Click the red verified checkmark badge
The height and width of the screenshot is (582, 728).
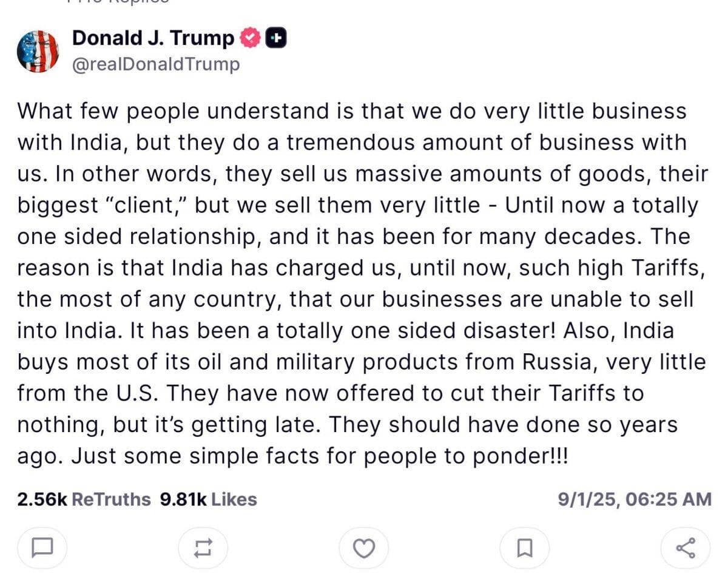[250, 38]
